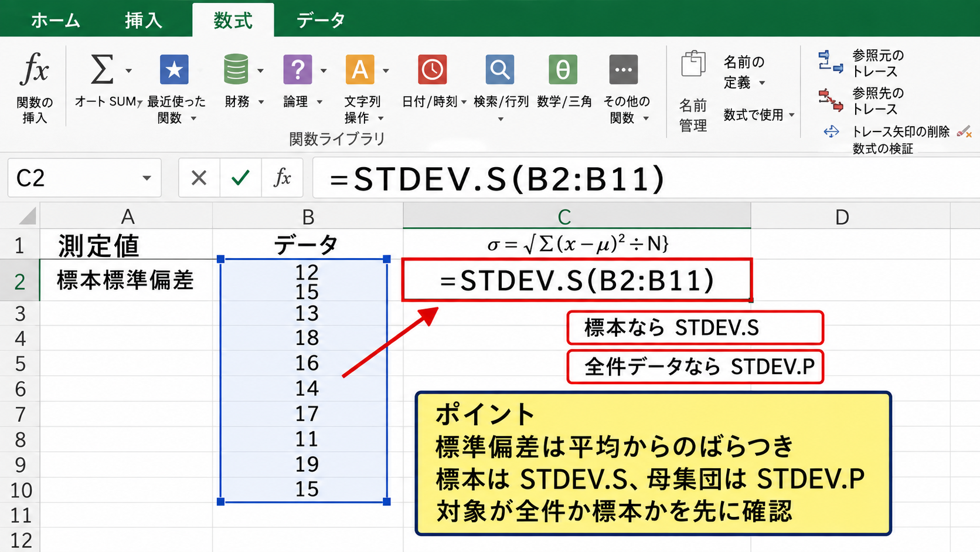Open the Logical (論理) functions icon
This screenshot has height=552, width=980.
click(298, 70)
